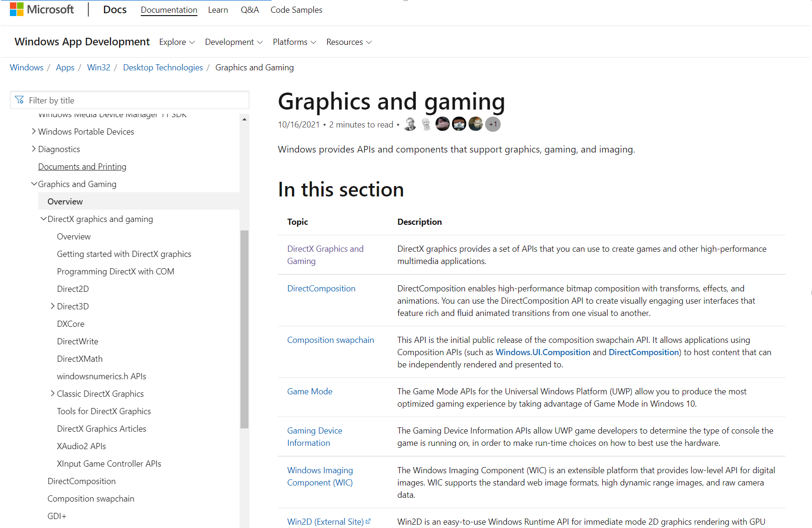Screen dimensions: 812x528
Task: Select the Q&A tab
Action: pyautogui.click(x=249, y=10)
